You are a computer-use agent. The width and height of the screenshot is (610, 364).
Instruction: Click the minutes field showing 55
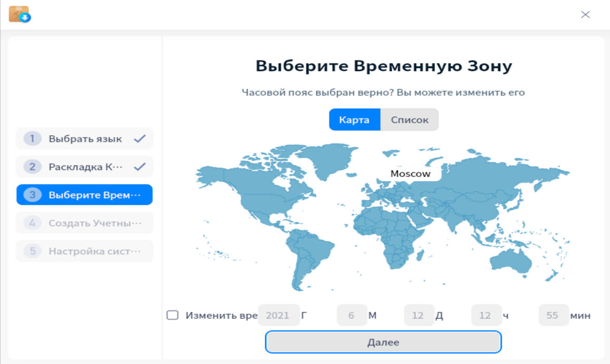click(x=553, y=316)
